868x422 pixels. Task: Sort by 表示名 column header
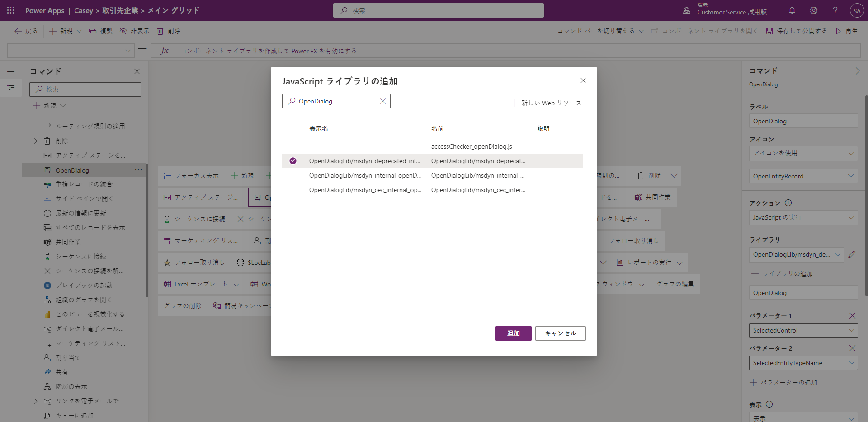(319, 129)
